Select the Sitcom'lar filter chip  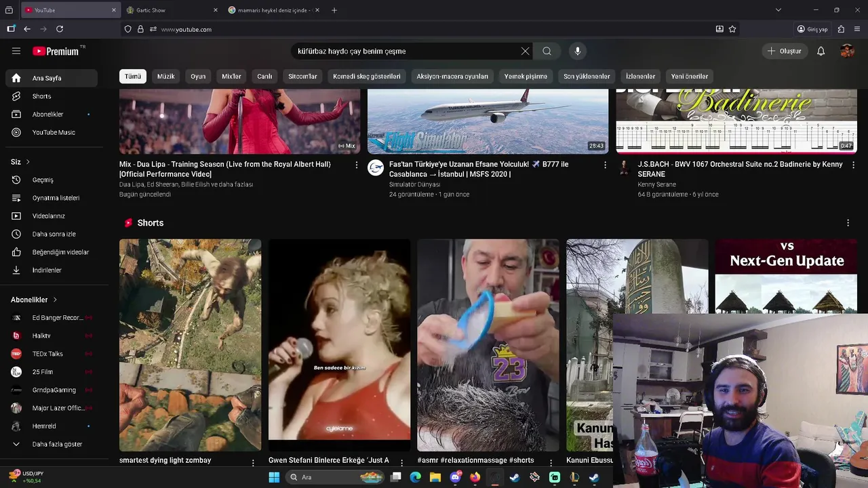tap(302, 77)
